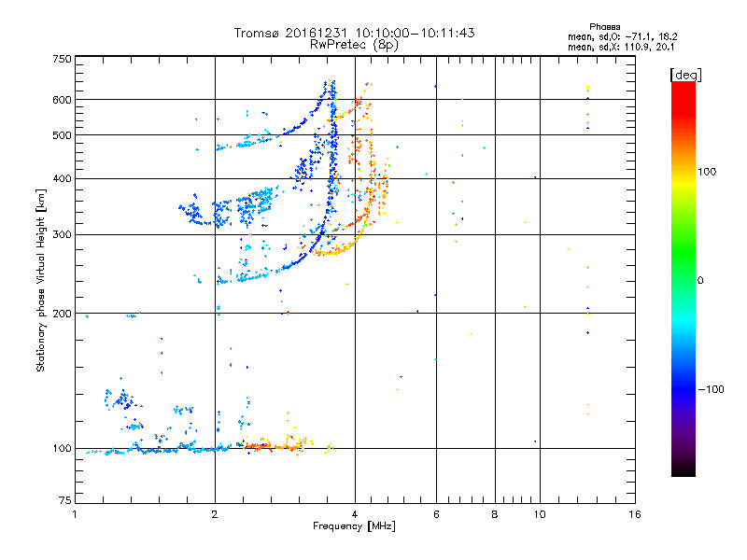Screen dimensions: 747x560
Task: Click the '[deg]' colorbar unit label
Action: coord(685,75)
